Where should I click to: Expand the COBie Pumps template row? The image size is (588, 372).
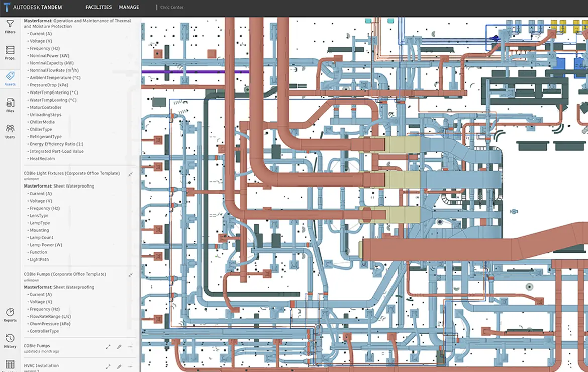(108, 347)
